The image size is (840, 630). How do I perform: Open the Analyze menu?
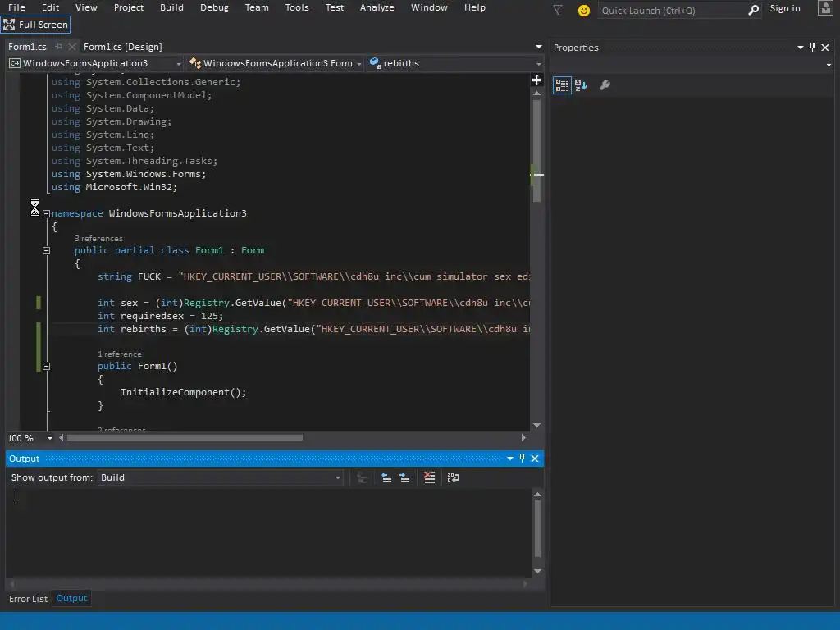click(377, 7)
